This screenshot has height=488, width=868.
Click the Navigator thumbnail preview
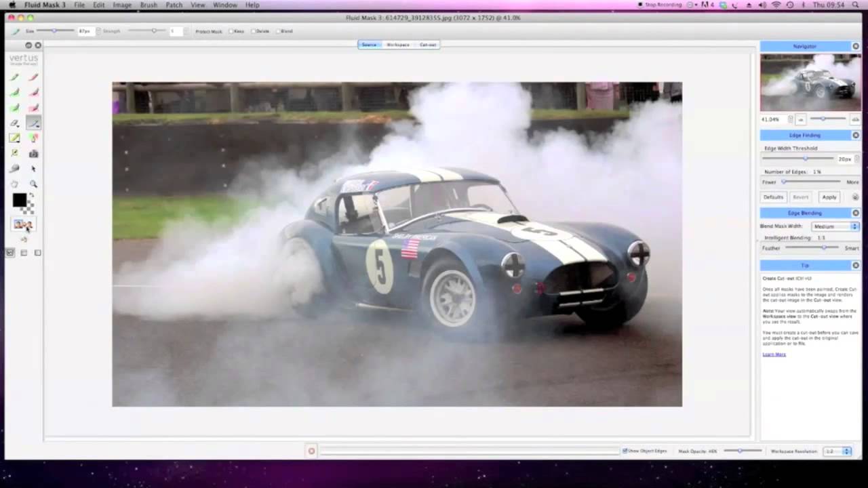[x=810, y=83]
